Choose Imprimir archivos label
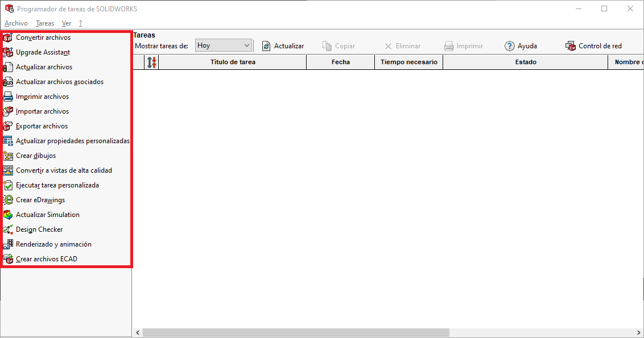 click(42, 97)
